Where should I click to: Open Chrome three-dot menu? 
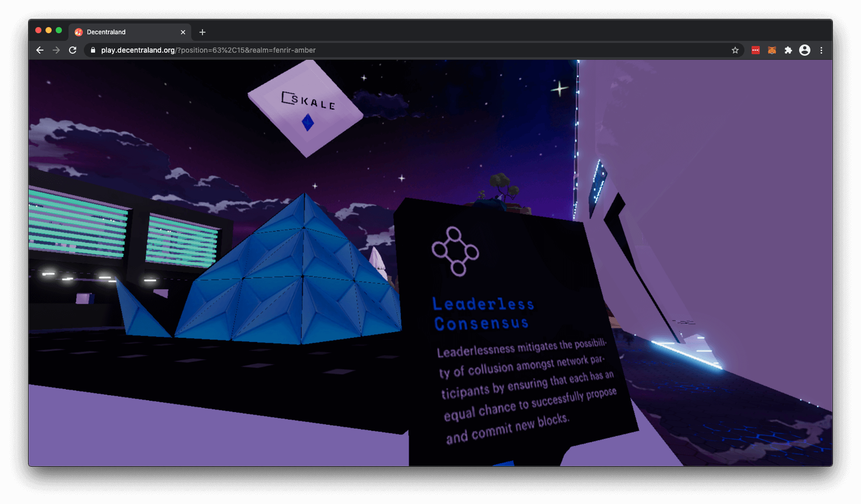[x=821, y=50]
